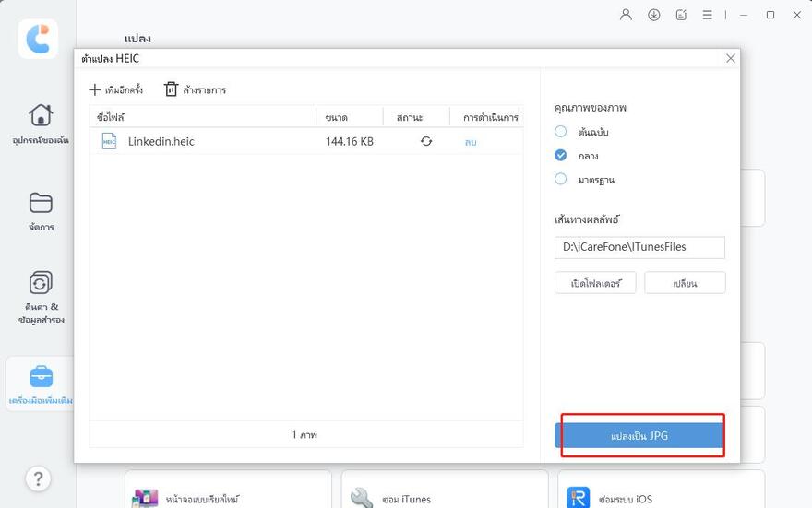Click the output path D:\iCareFone field
This screenshot has width=812, height=508.
(x=639, y=247)
